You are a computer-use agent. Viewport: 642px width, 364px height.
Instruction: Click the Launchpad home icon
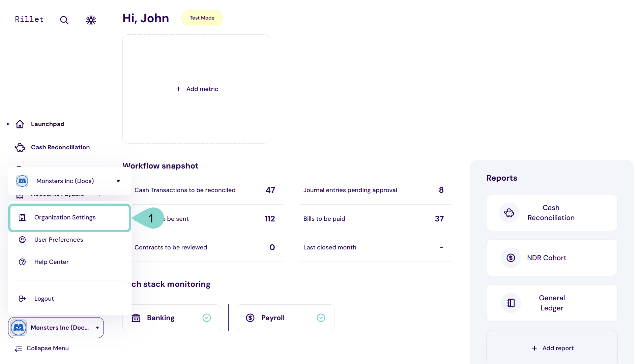point(20,124)
